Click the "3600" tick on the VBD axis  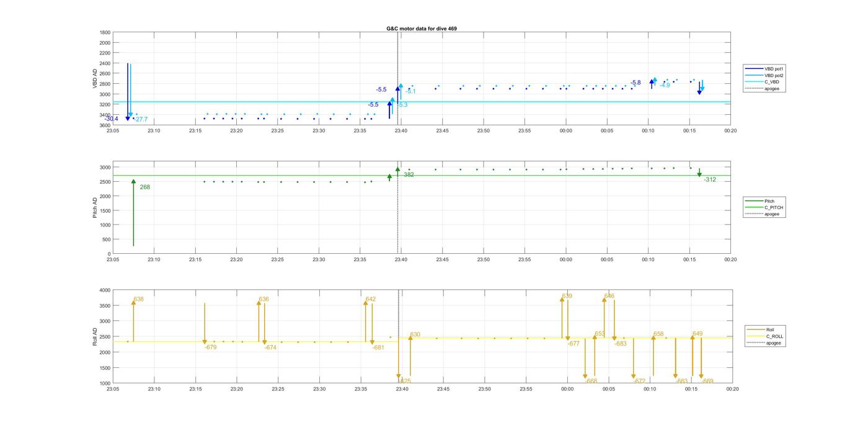pyautogui.click(x=105, y=125)
